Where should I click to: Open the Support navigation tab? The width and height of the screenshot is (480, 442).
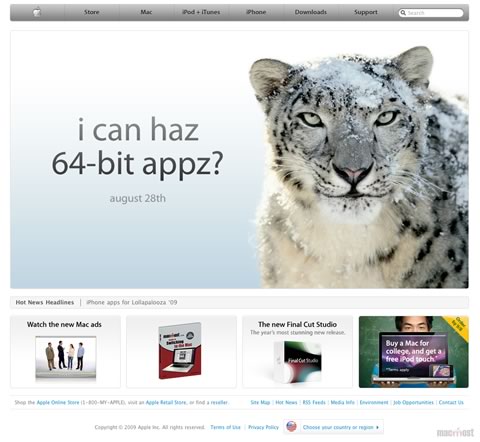click(x=366, y=12)
